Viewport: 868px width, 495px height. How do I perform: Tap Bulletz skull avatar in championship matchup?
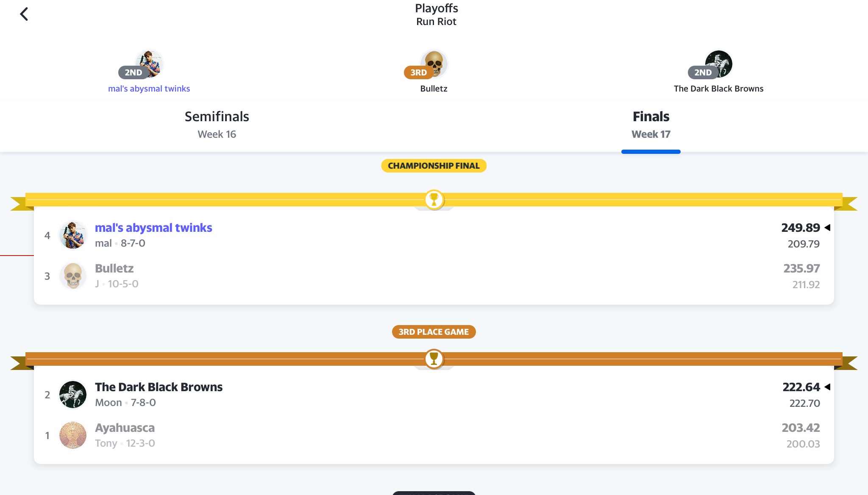pos(73,276)
